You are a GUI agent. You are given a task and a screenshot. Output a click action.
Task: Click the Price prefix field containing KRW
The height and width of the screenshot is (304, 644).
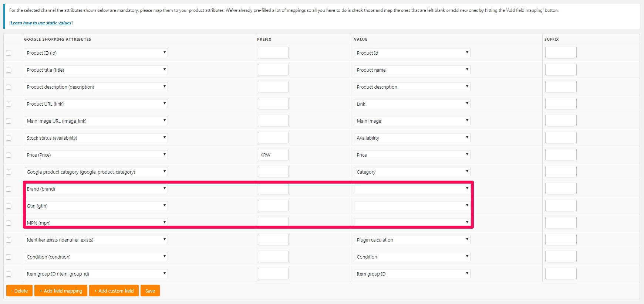pyautogui.click(x=273, y=155)
